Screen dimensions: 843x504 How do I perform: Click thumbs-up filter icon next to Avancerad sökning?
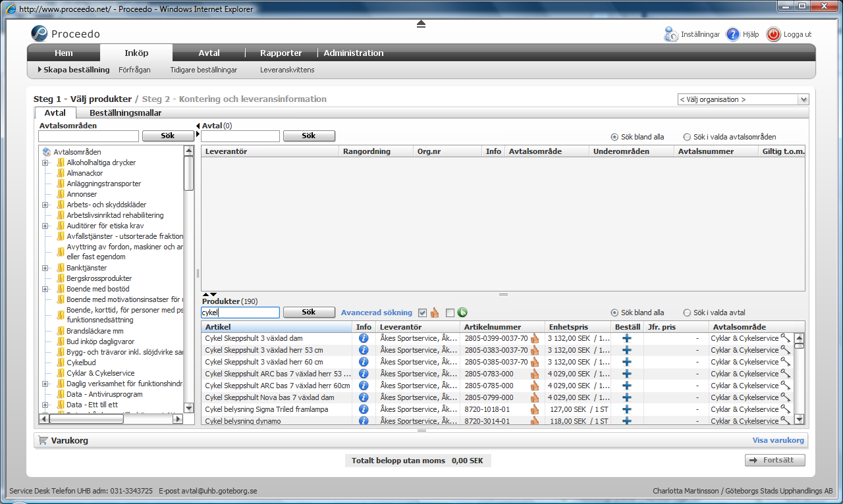(x=435, y=313)
